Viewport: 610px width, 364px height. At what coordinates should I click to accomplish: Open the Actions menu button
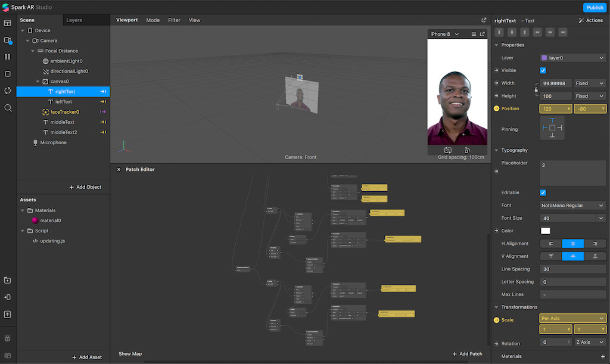[590, 20]
